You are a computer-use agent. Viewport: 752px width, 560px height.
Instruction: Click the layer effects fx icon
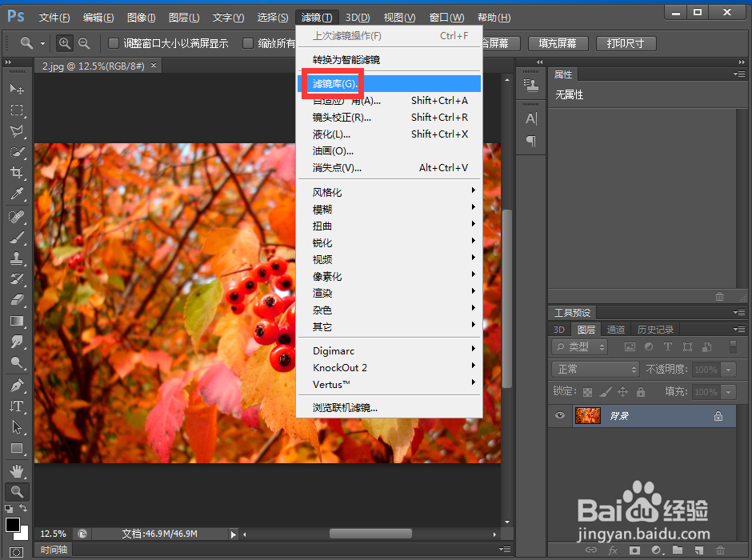613,550
